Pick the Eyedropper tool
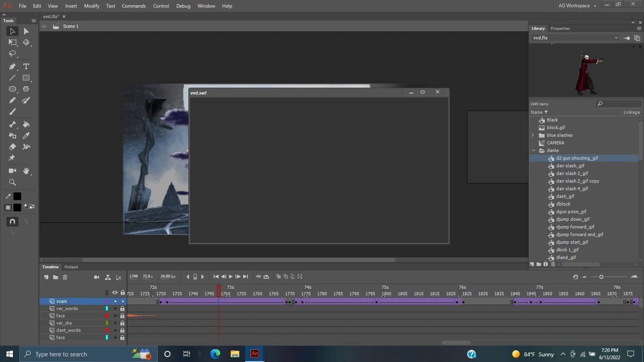Viewport: 644px width, 362px height. pyautogui.click(x=26, y=136)
